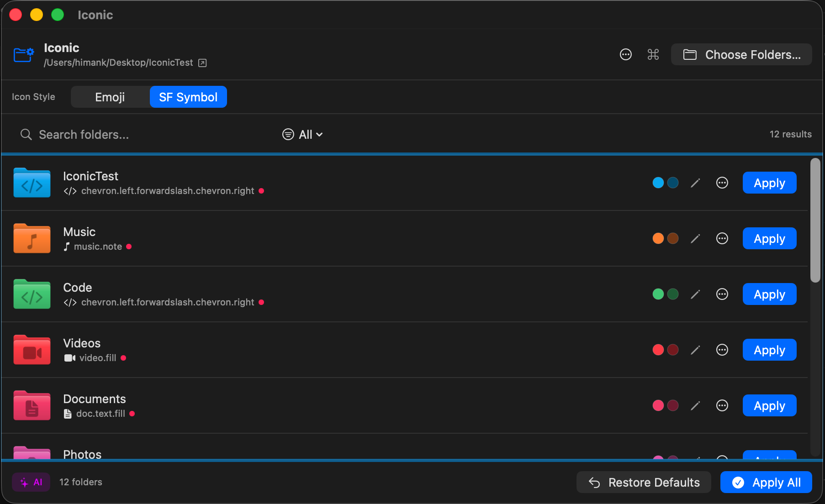Screen dimensions: 825x504
Task: Click the red Videos folder thumbnail
Action: coord(32,350)
